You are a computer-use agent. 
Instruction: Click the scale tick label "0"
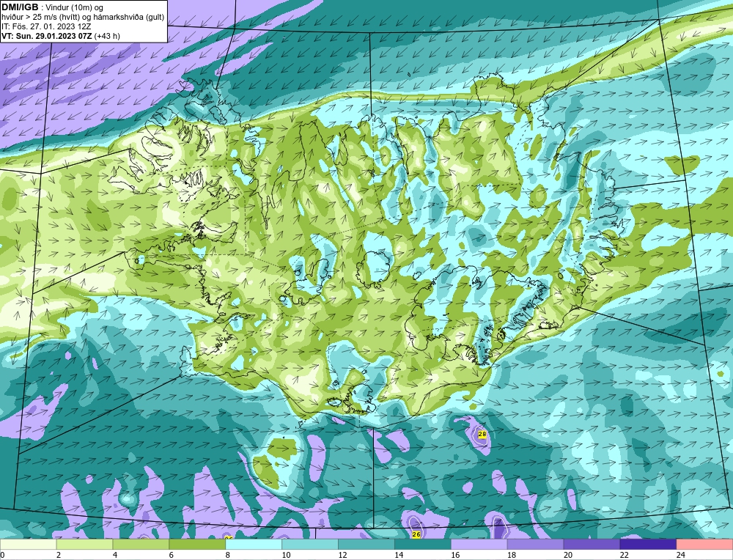tap(2, 555)
